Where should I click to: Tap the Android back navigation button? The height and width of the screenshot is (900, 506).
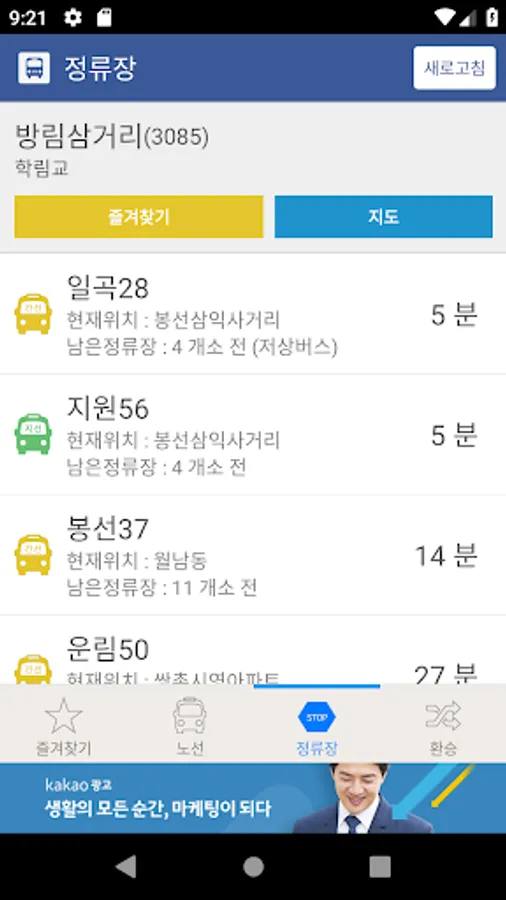click(x=126, y=867)
